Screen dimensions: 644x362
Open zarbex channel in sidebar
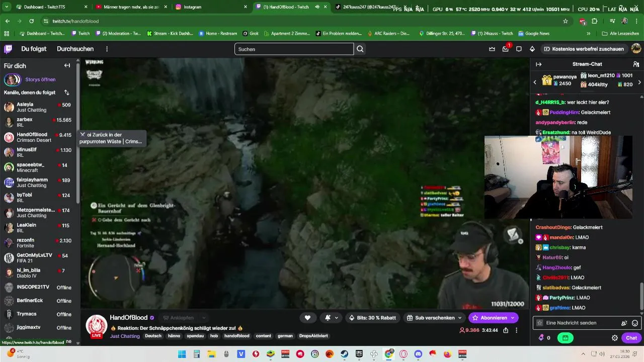(x=38, y=122)
